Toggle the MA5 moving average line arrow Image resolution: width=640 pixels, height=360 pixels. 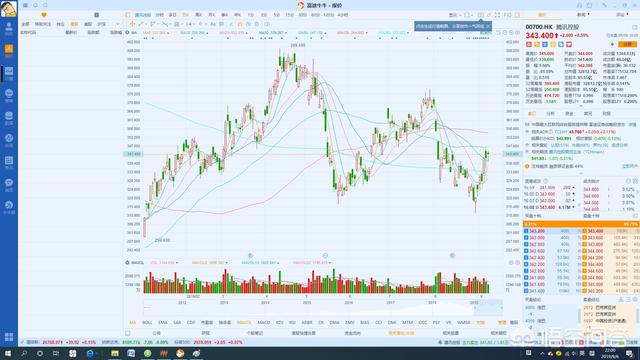(169, 33)
